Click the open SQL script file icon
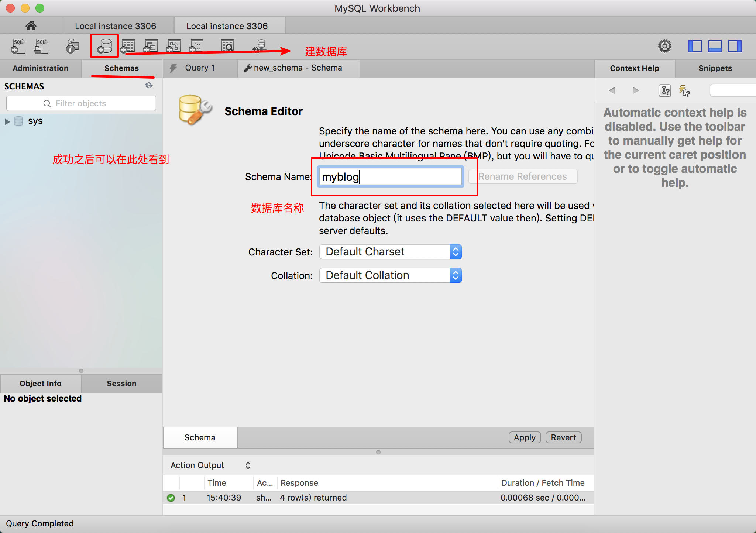756x533 pixels. pos(41,46)
